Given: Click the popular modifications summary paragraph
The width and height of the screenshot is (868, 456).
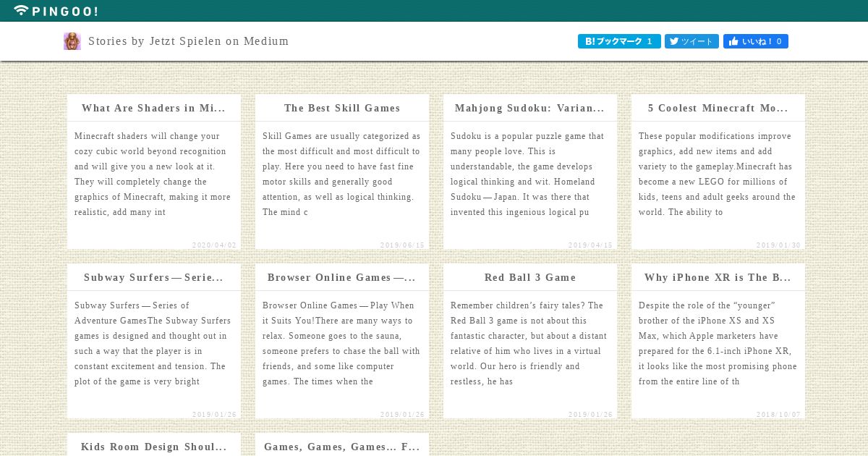Looking at the screenshot, I should coord(718,174).
